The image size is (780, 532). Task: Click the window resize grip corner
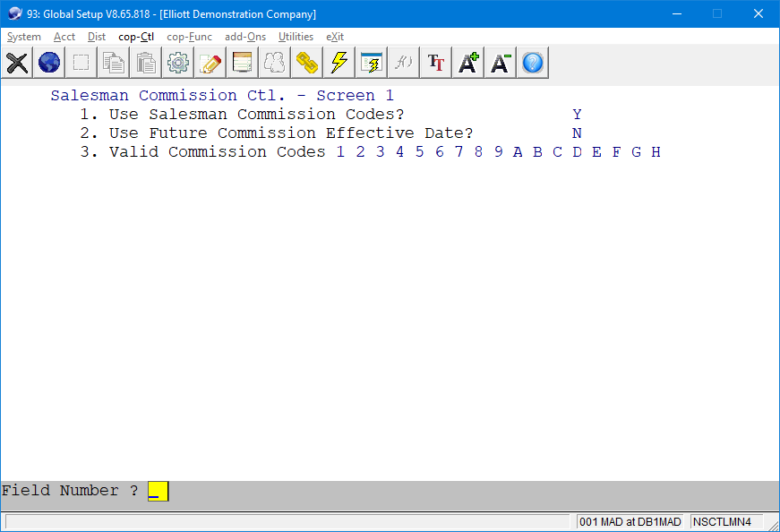(x=774, y=526)
